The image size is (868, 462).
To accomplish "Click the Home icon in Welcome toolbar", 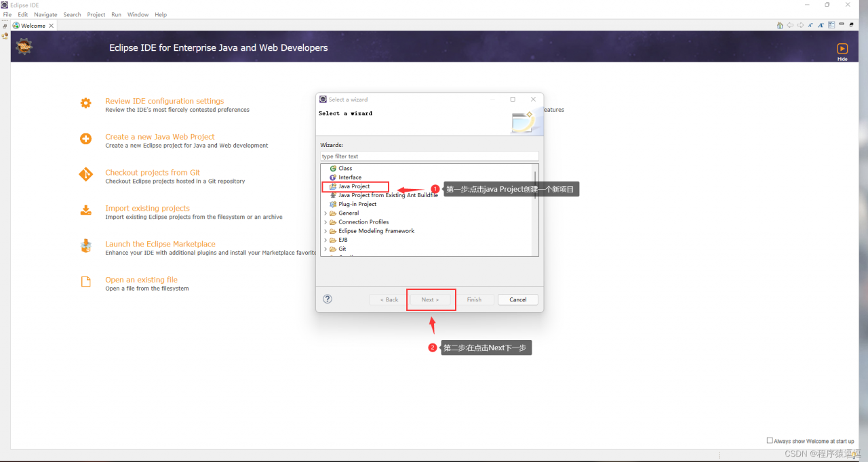I will (780, 25).
